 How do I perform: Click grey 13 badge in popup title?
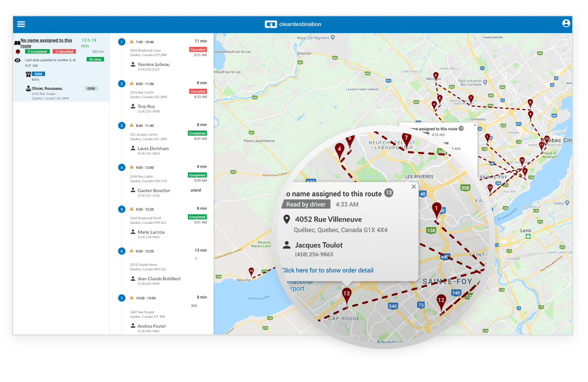tap(389, 193)
